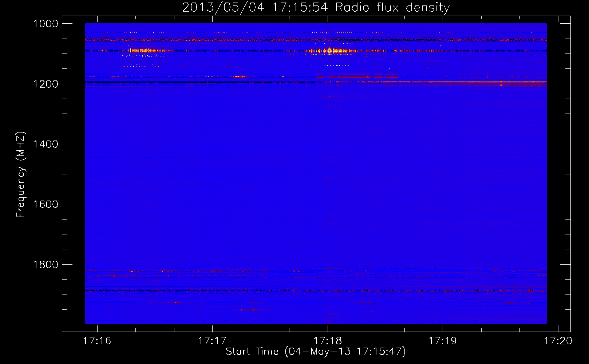Click the 1800 frequency tick label
This screenshot has height=364, width=589.
(x=46, y=265)
